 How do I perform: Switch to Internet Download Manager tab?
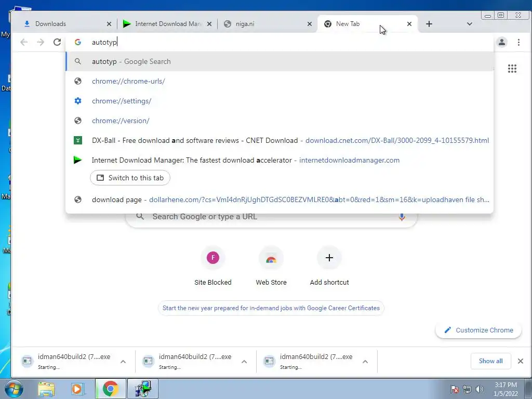[x=166, y=24]
